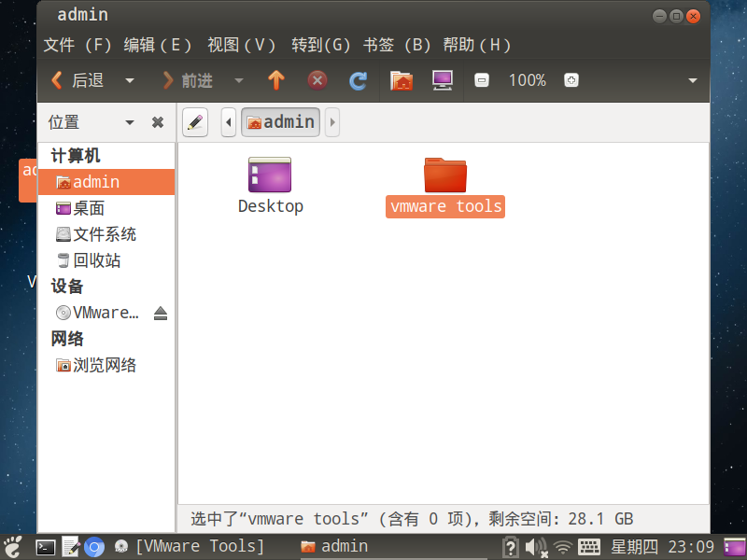Click the 计算机 sidebar section header
Screen dimensions: 747x560
point(76,156)
